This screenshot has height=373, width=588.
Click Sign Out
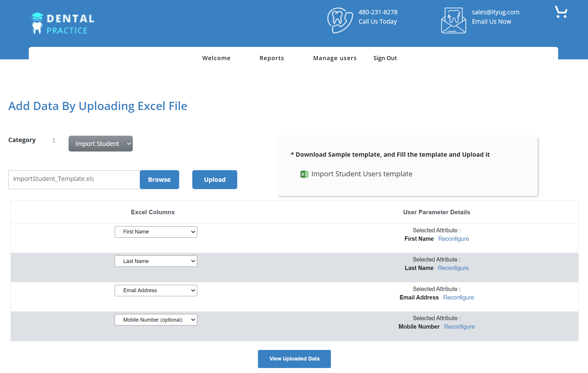click(x=385, y=58)
